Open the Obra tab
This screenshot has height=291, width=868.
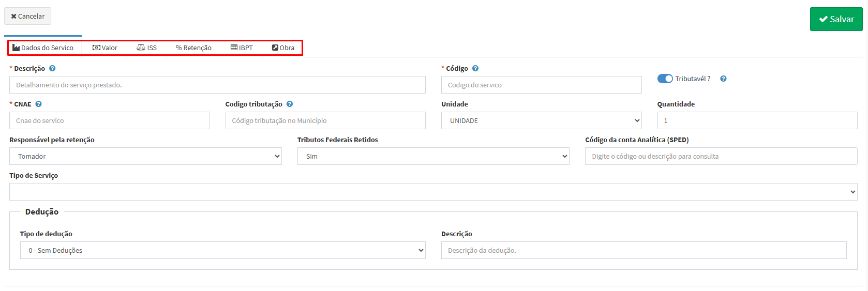click(283, 48)
